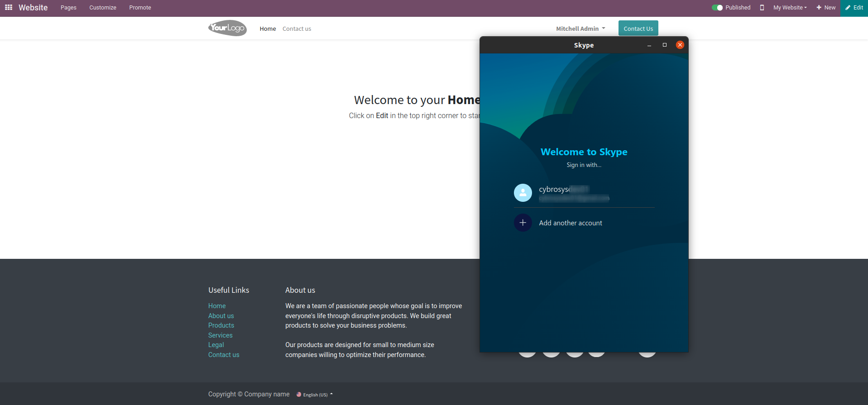Follow the Home link in footer
Image resolution: width=868 pixels, height=405 pixels.
coord(217,306)
